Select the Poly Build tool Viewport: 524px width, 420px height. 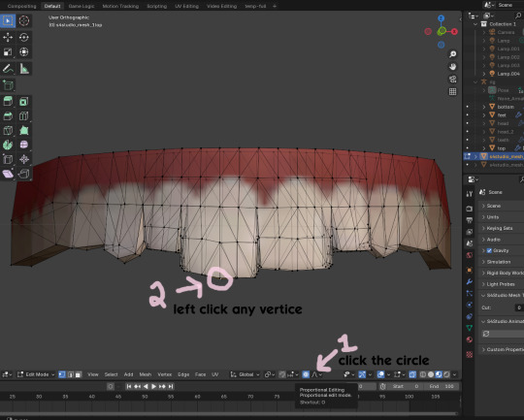coord(23,130)
